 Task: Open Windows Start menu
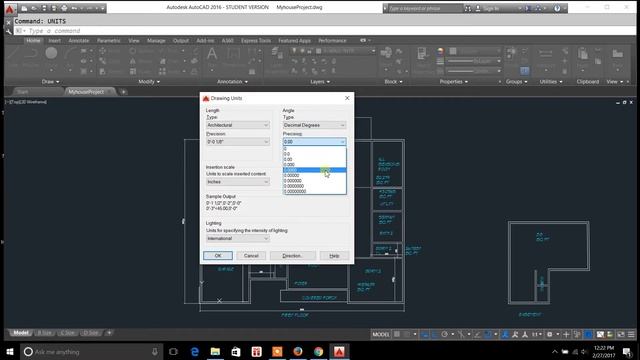point(10,351)
